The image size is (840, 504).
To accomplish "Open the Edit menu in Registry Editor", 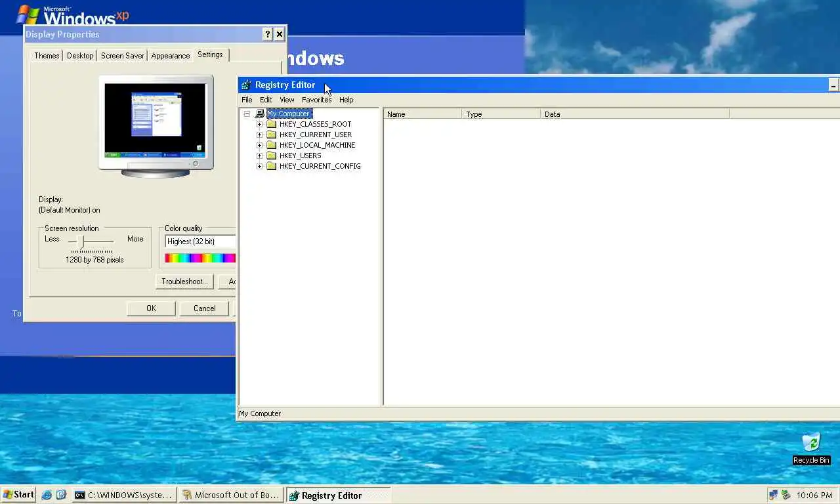I will pos(266,100).
